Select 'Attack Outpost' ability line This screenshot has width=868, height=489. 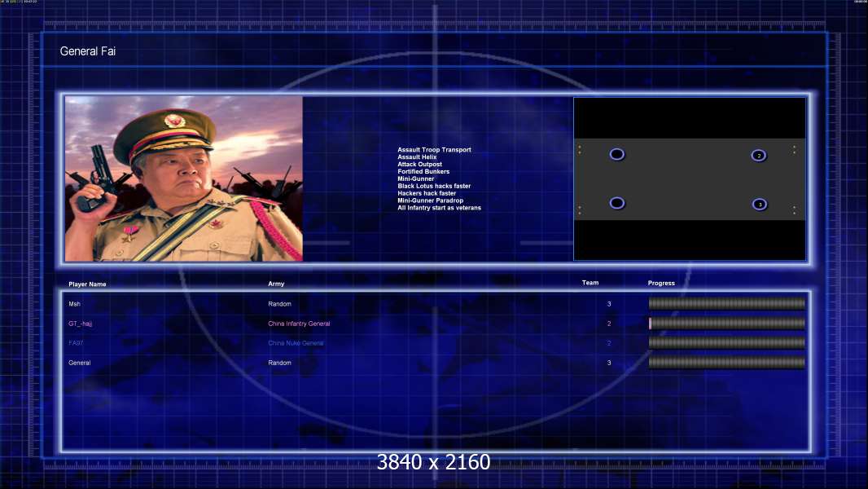point(419,164)
